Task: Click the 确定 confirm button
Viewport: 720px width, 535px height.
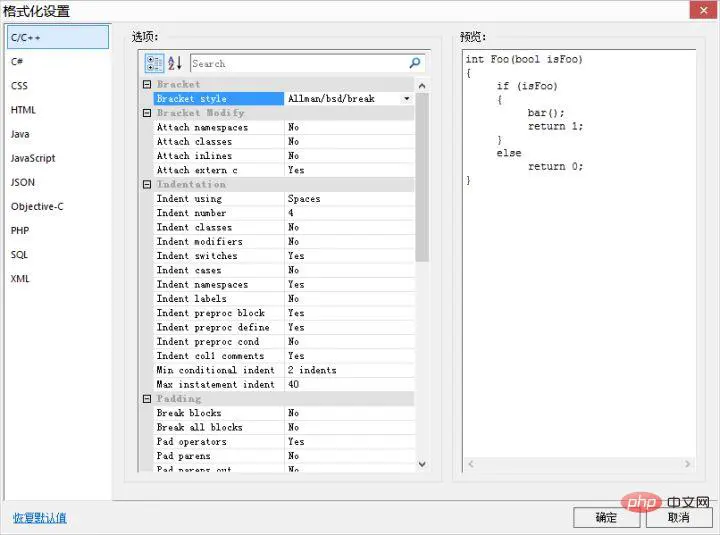Action: coord(606,518)
